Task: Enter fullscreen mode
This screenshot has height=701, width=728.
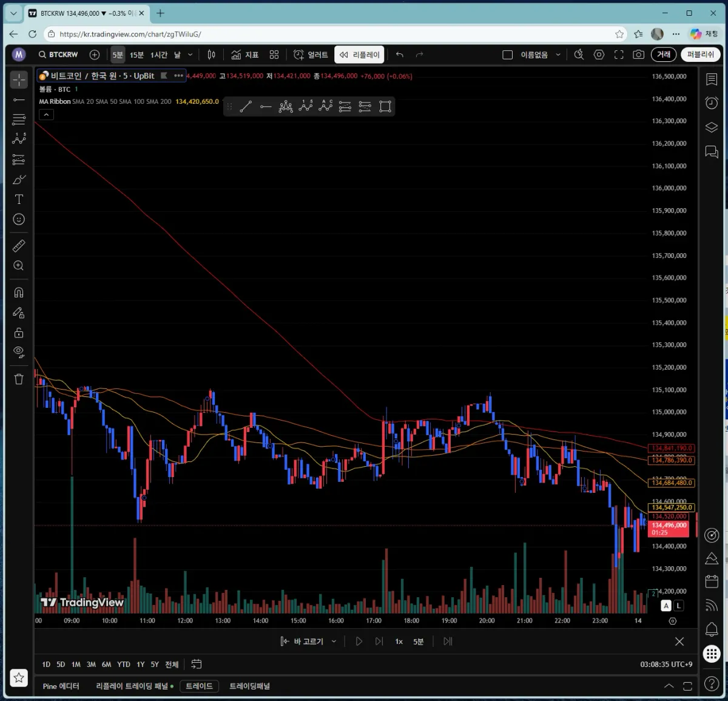Action: click(619, 55)
